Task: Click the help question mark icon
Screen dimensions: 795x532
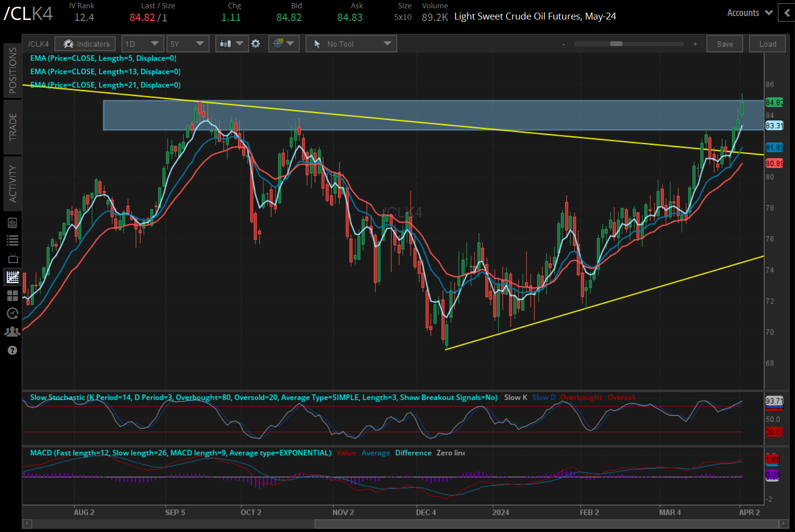Action: [13, 350]
